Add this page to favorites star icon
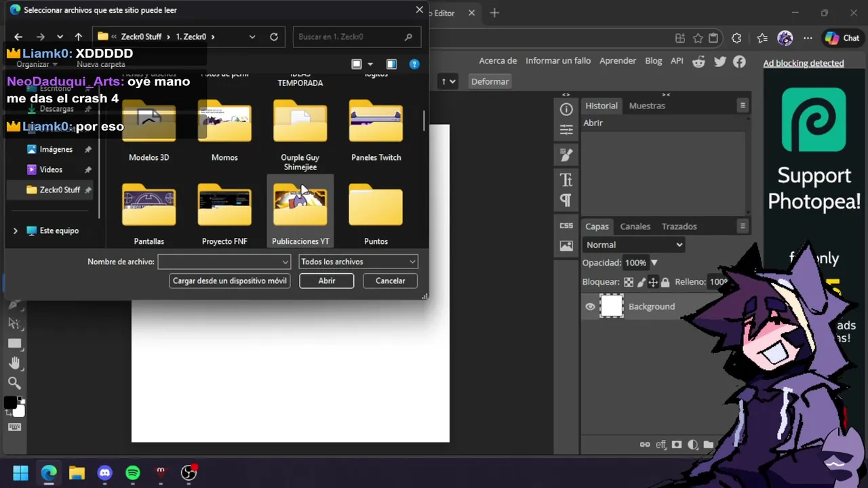 [x=698, y=38]
